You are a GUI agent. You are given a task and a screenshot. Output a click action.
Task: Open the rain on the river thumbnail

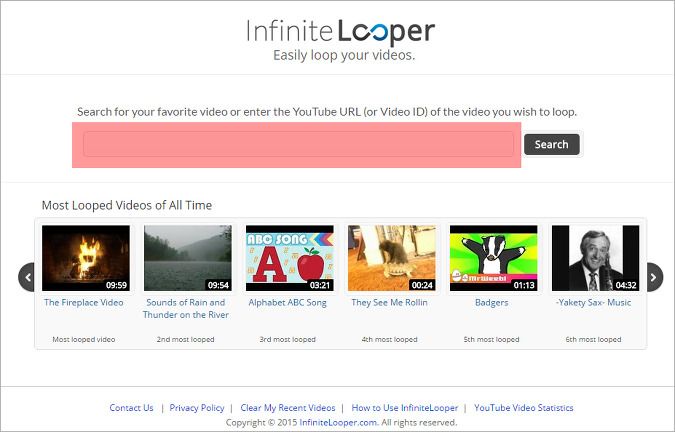pos(188,258)
